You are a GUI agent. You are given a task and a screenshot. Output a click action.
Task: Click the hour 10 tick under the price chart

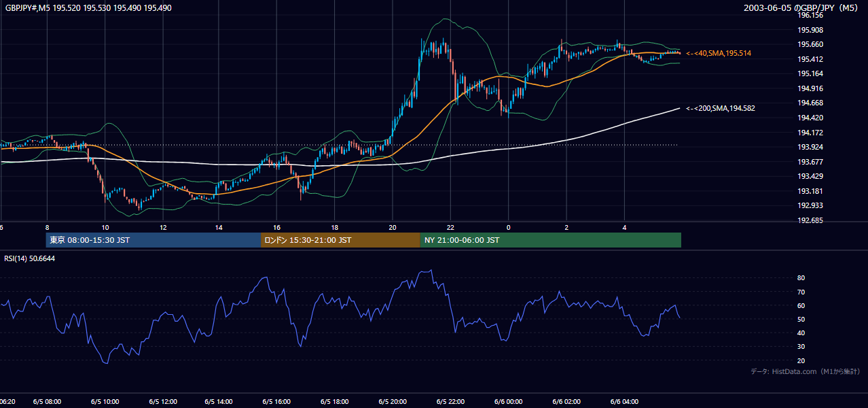point(105,227)
